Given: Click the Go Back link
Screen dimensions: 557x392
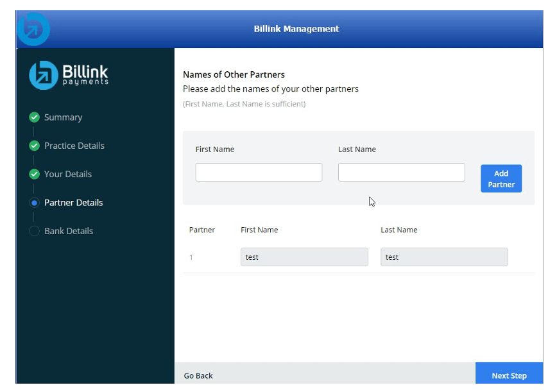Looking at the screenshot, I should (x=198, y=376).
